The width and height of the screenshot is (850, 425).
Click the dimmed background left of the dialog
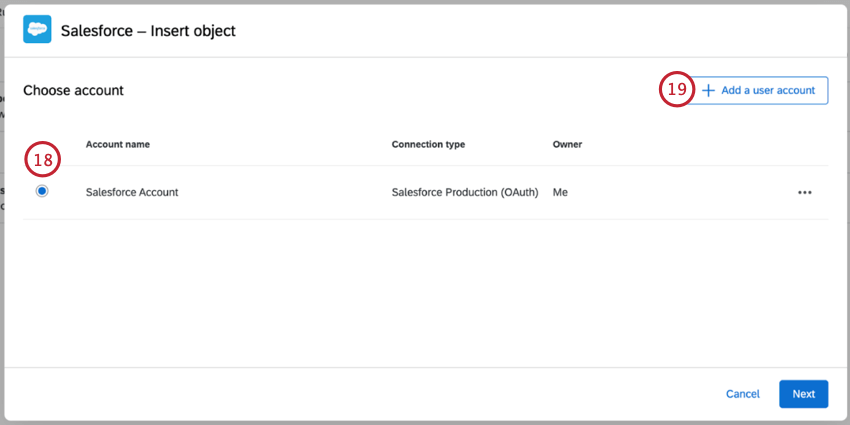point(2,250)
